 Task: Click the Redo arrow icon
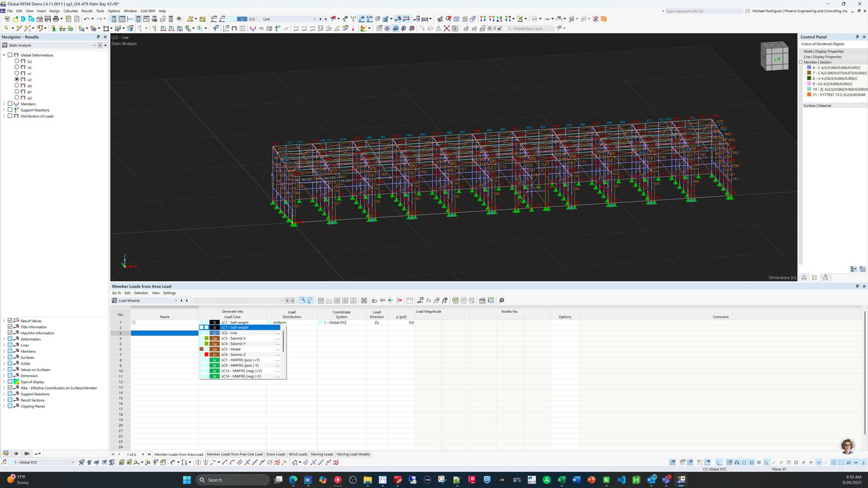pyautogui.click(x=99, y=19)
